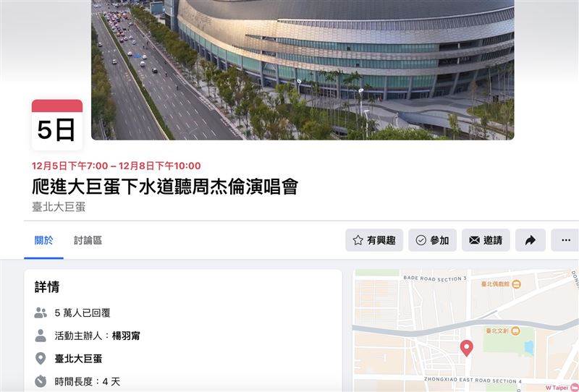The image size is (579, 392).
Task: Click the gray 臺北大巨蛋 venue subtitle
Action: tap(59, 207)
